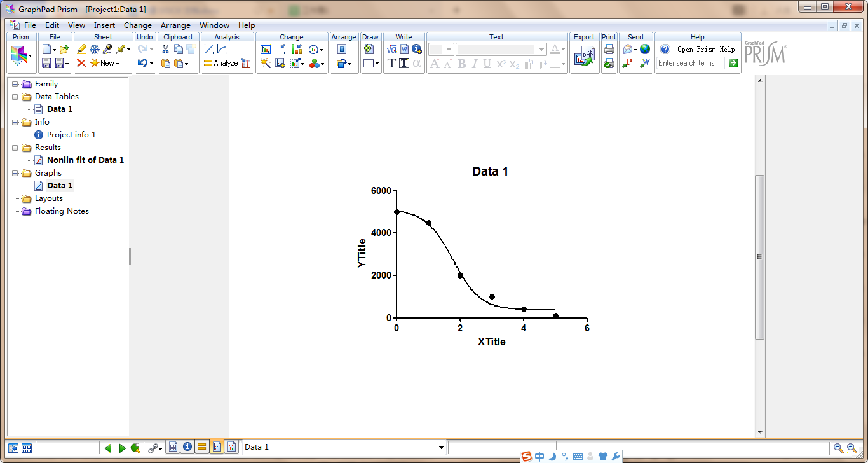Insert Word object icon in Write group

coord(404,49)
